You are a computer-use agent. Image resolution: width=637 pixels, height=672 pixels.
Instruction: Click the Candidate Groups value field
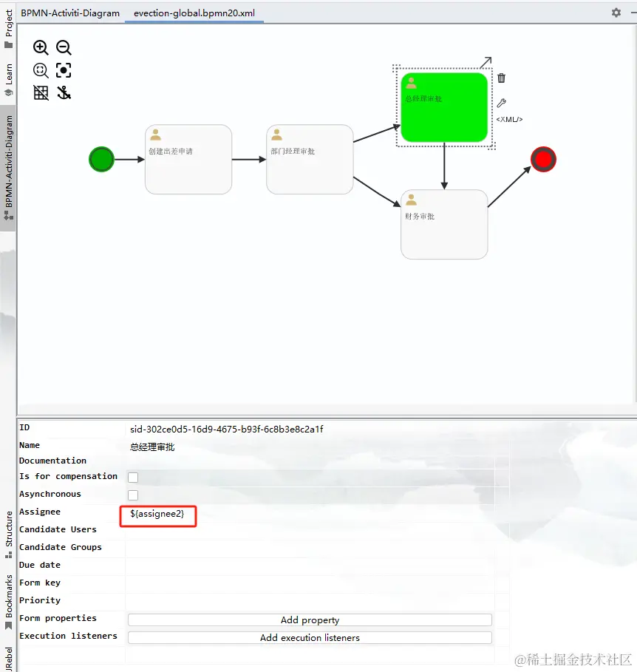tap(310, 548)
